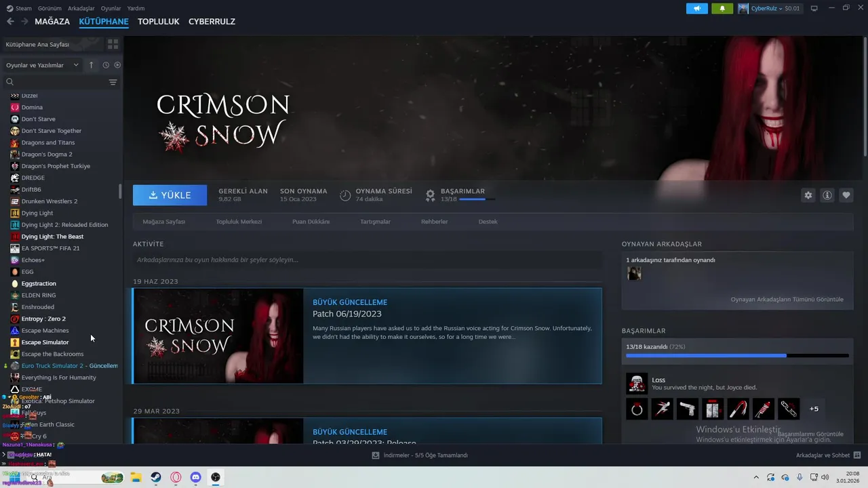Click Oynayan Arkadaşların Tümünü Görüntüle
This screenshot has height=488, width=868.
tap(787, 299)
